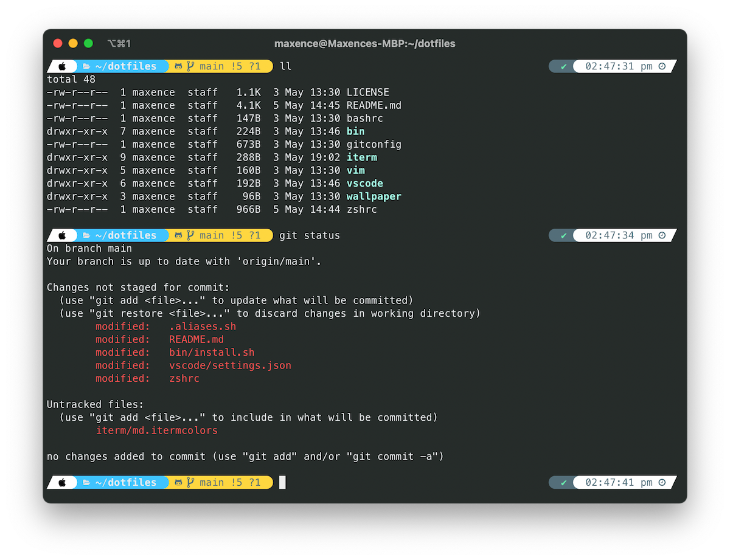Screen dimensions: 730x560
Task: Click the blue ~/dotfiles path segment
Action: (x=126, y=66)
